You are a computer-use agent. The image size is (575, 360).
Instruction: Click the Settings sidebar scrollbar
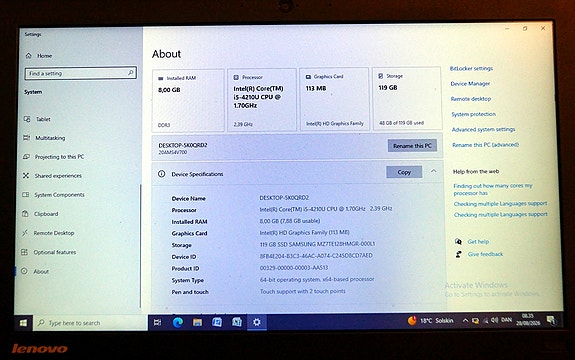click(x=140, y=246)
